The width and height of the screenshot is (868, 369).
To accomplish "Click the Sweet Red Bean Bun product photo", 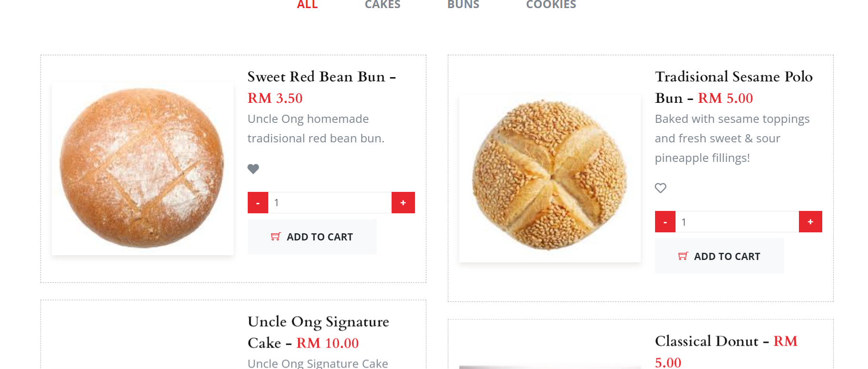I will tap(142, 169).
